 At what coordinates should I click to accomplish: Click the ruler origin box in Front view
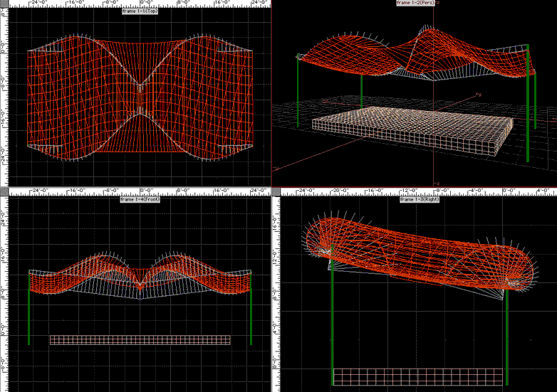point(4,191)
